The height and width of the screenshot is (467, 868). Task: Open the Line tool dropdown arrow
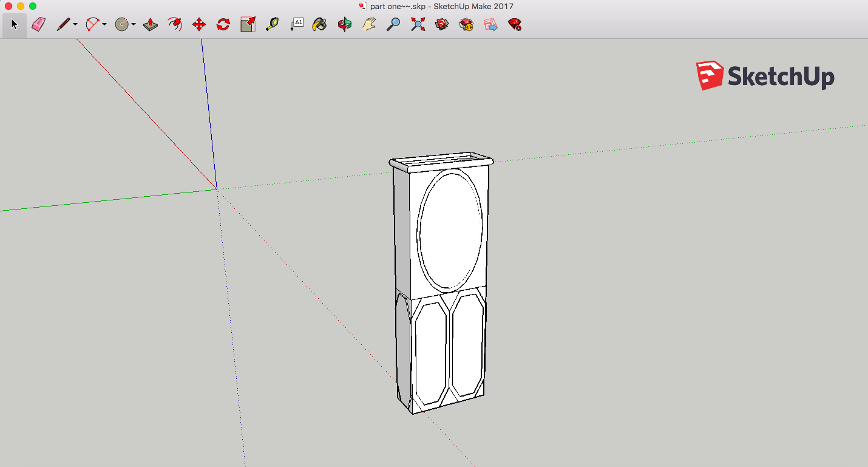tap(75, 25)
